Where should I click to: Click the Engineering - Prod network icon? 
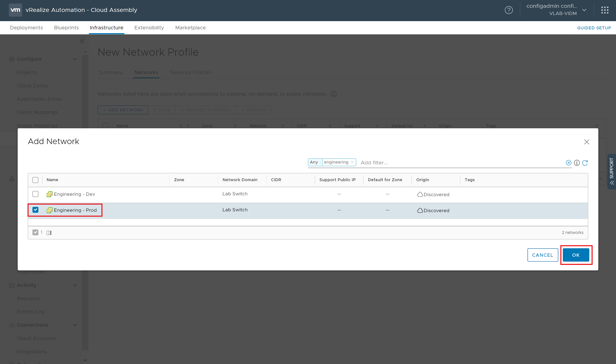tap(49, 210)
